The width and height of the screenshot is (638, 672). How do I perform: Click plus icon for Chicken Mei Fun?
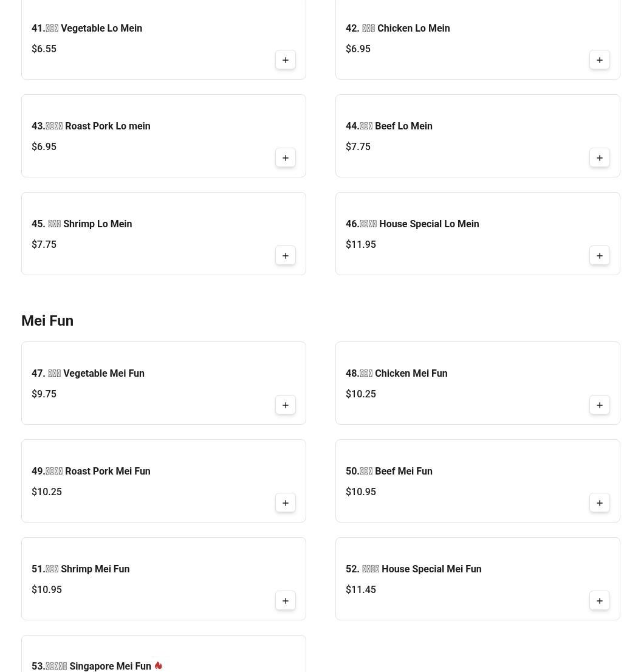click(600, 405)
